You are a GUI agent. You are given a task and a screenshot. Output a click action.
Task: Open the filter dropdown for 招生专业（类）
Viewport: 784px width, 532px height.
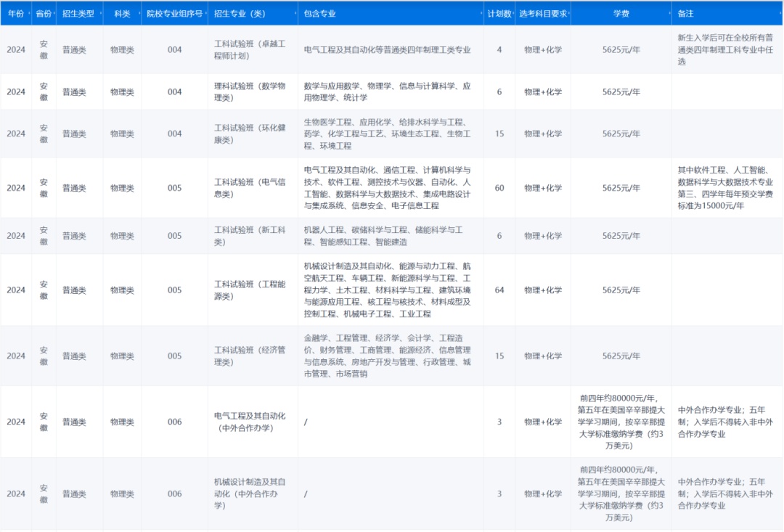(x=295, y=14)
